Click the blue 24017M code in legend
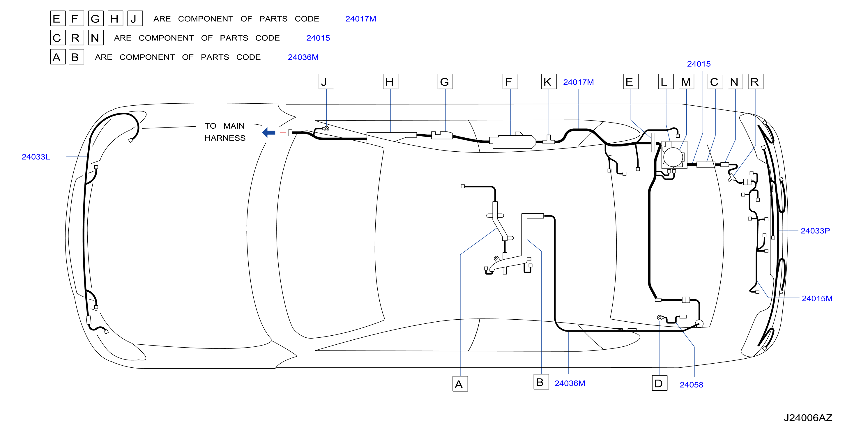Screen dimensions: 868x432 pos(360,19)
